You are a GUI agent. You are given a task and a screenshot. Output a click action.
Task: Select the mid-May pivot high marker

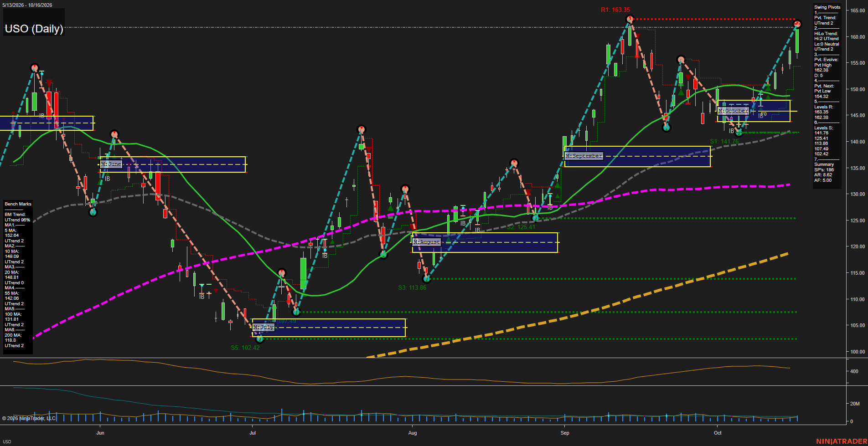click(x=35, y=68)
